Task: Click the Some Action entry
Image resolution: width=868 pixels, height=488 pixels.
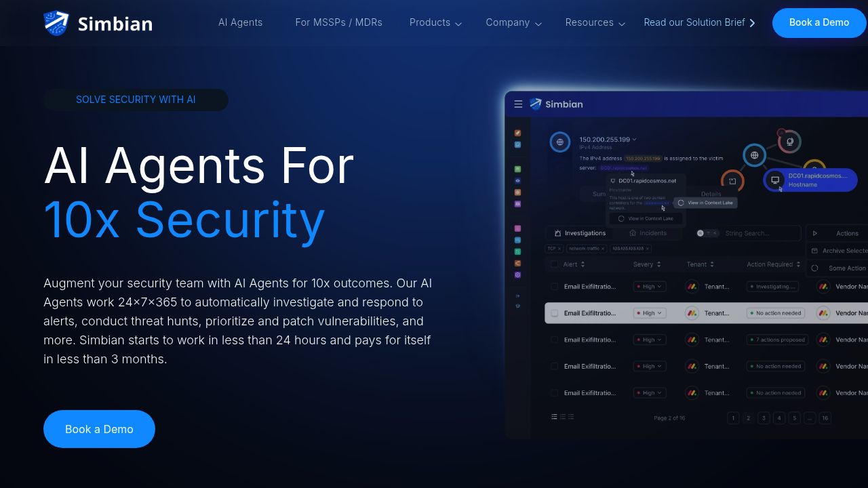Action: 838,268
